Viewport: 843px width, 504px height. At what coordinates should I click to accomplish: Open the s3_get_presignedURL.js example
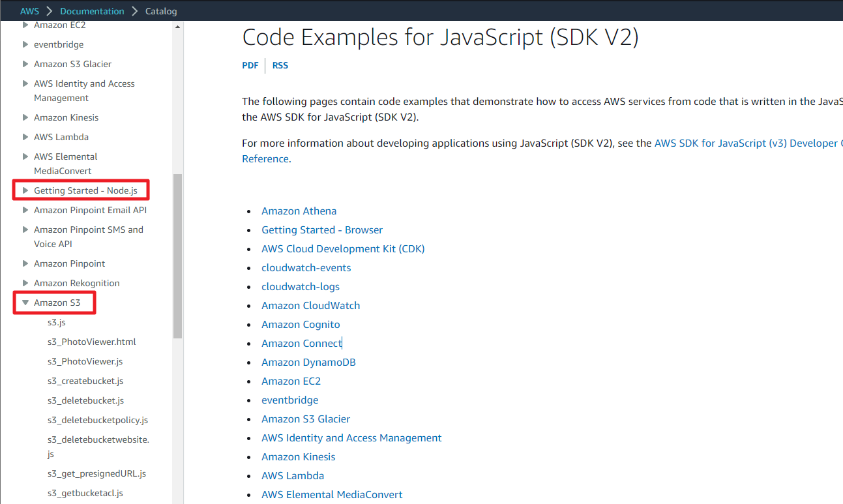coord(97,473)
